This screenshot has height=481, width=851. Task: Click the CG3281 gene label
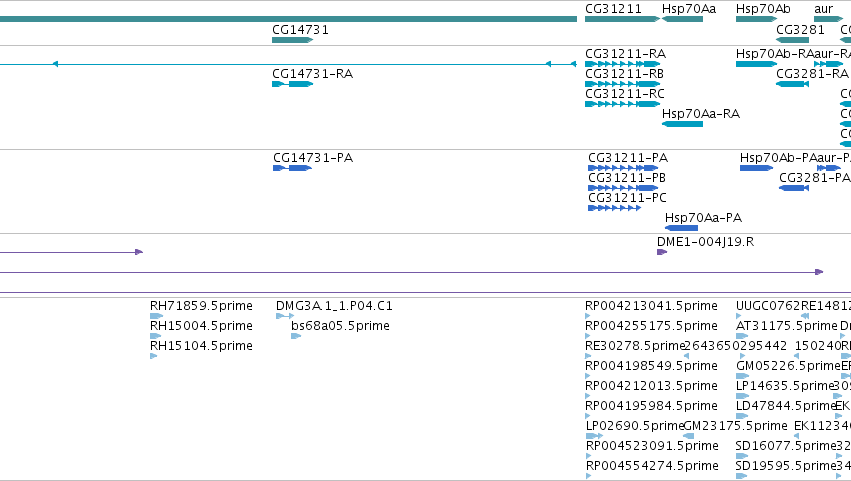800,30
